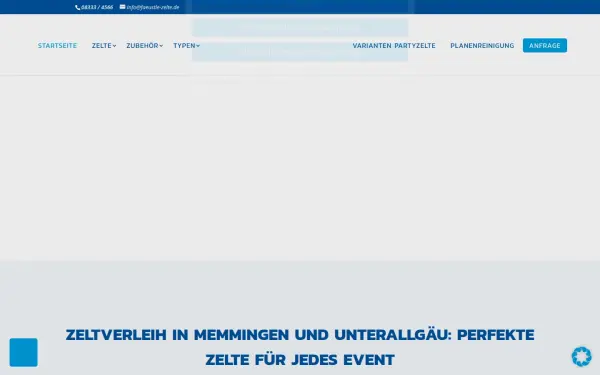Expand the ZUBEHÖR dropdown chevron
Screen dimensions: 600x375
[x=161, y=46]
